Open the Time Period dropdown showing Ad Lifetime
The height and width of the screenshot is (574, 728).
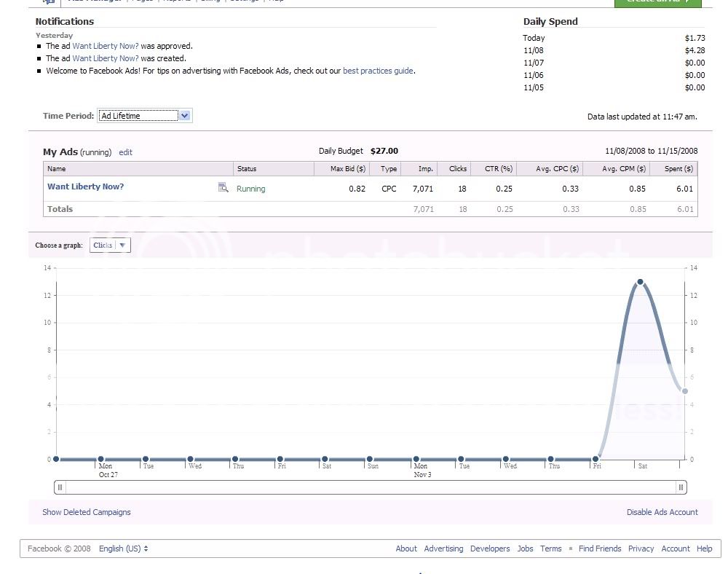tap(144, 116)
